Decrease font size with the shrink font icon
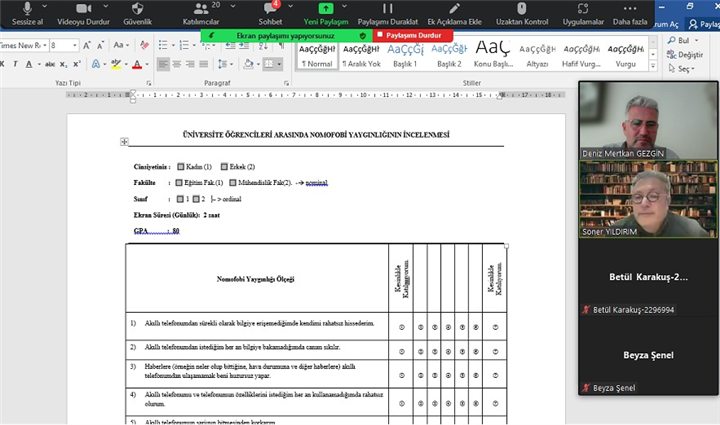This screenshot has height=425, width=720. (x=100, y=45)
